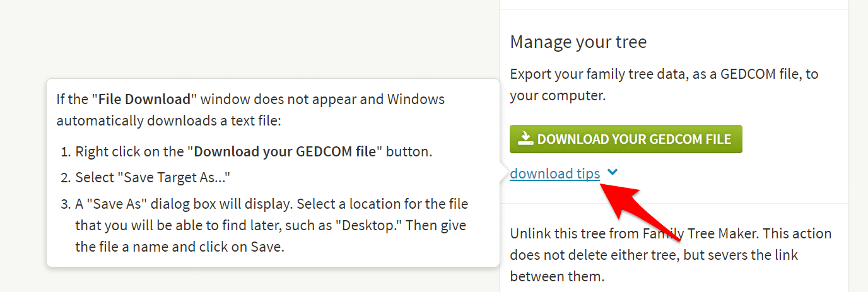Open the download tips link
The image size is (868, 292).
(x=554, y=173)
